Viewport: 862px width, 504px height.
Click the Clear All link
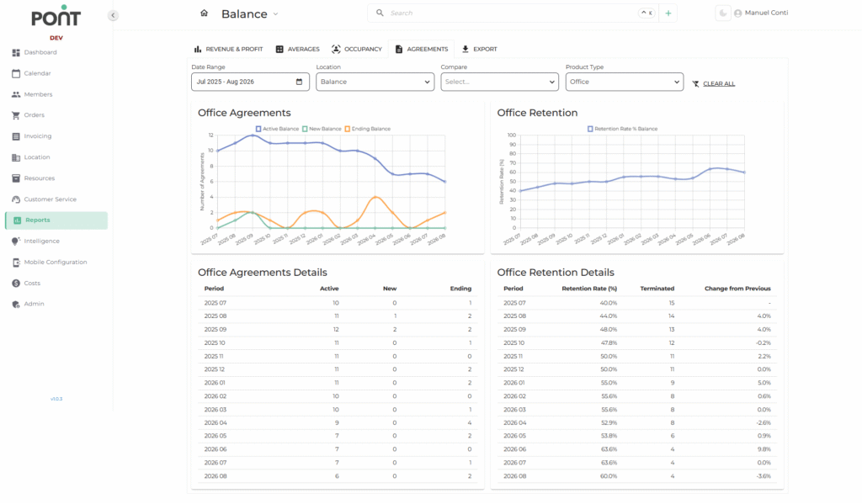[718, 83]
